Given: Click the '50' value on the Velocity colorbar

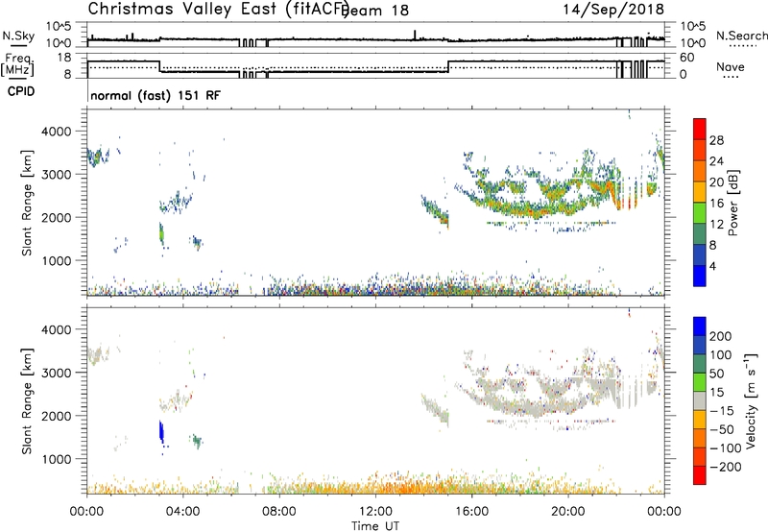Looking at the screenshot, I should (716, 374).
